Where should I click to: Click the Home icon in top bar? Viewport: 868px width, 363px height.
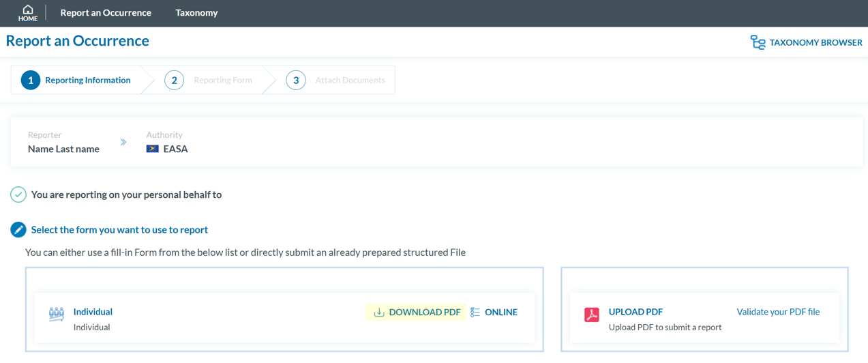tap(28, 10)
